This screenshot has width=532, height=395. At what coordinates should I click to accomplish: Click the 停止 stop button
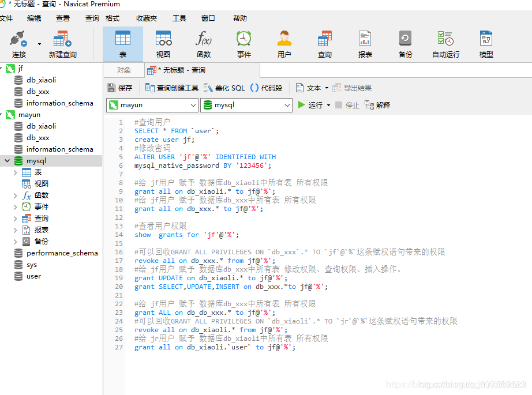pos(347,105)
